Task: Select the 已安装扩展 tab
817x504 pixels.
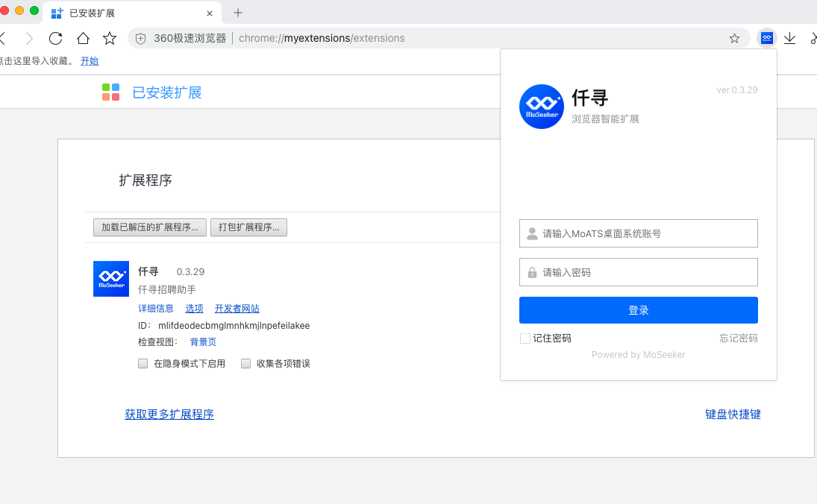Action: (x=132, y=13)
